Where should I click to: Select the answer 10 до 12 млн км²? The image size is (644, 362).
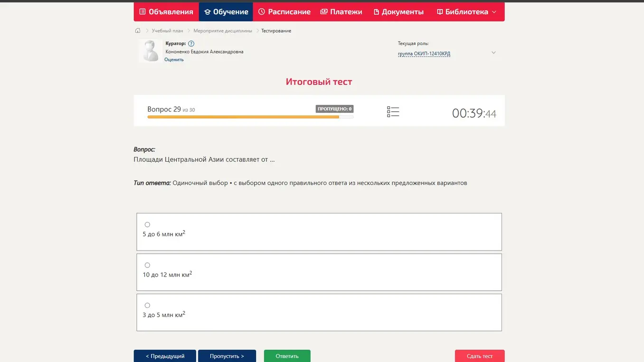(x=147, y=265)
